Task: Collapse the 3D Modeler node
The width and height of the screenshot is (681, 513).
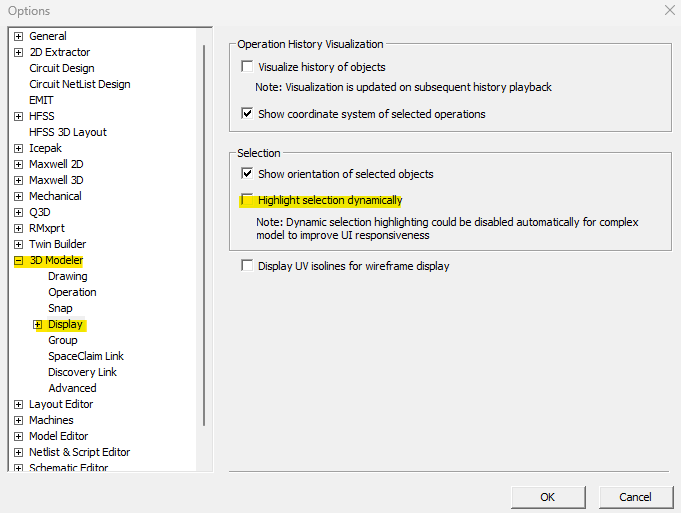Action: click(x=18, y=261)
